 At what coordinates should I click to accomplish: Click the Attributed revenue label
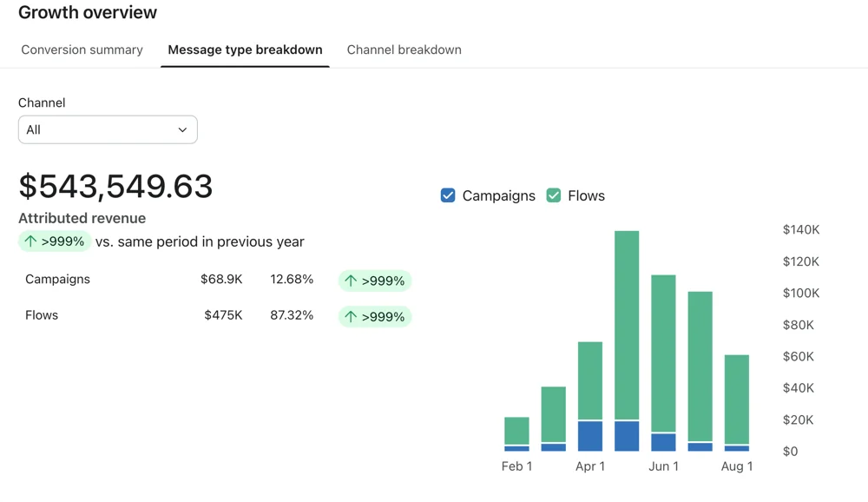82,218
